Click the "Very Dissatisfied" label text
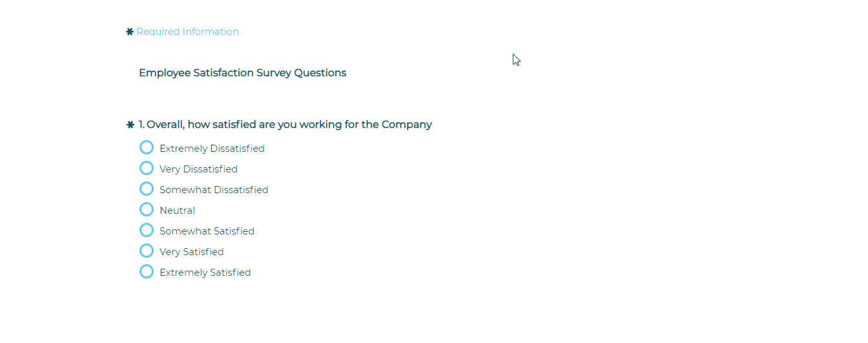 (x=198, y=169)
